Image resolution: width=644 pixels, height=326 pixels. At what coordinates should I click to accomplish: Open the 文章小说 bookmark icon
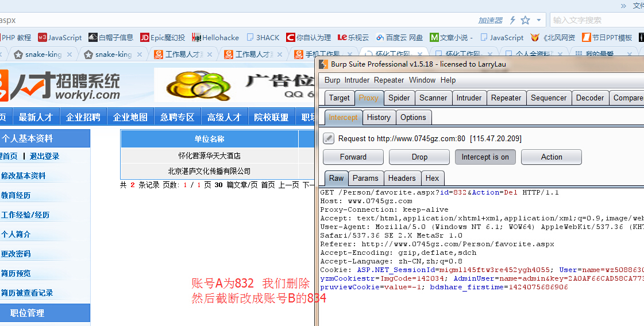pyautogui.click(x=434, y=37)
